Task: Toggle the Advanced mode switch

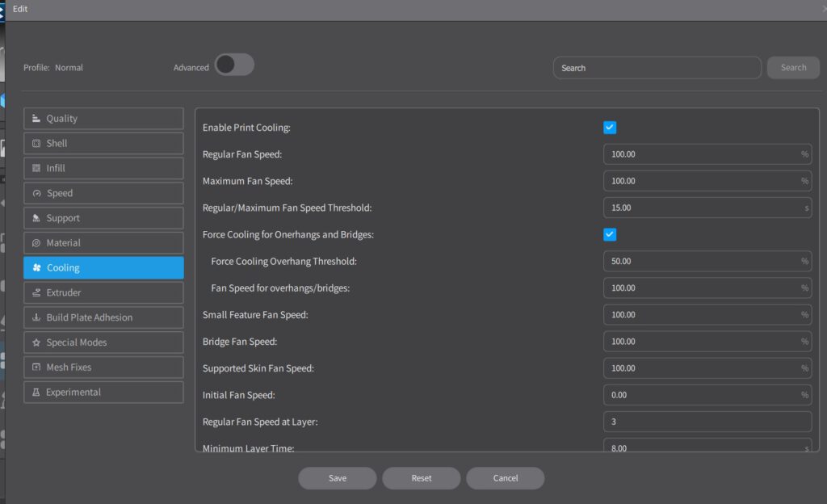Action: pos(234,65)
